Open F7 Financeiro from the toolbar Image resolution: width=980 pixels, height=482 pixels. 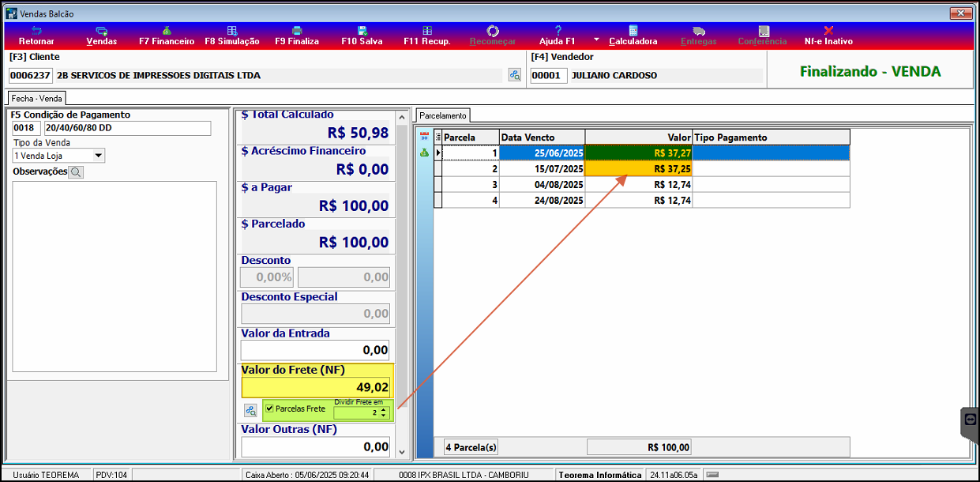(x=167, y=36)
